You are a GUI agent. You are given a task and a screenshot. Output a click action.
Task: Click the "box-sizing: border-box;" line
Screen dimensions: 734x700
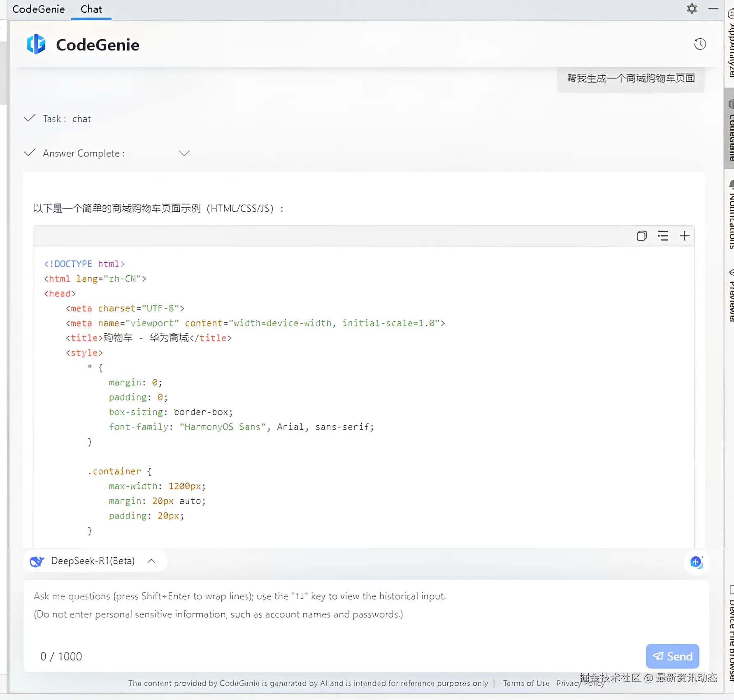click(171, 412)
